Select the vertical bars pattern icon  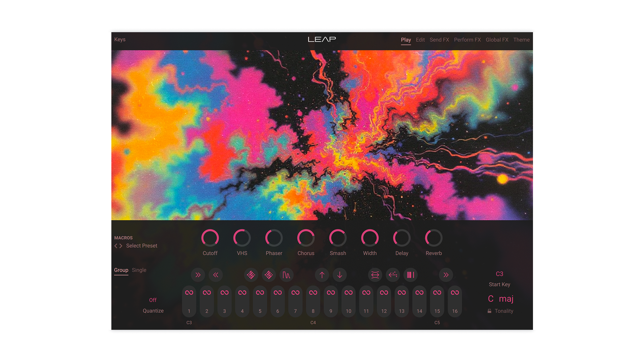click(410, 275)
